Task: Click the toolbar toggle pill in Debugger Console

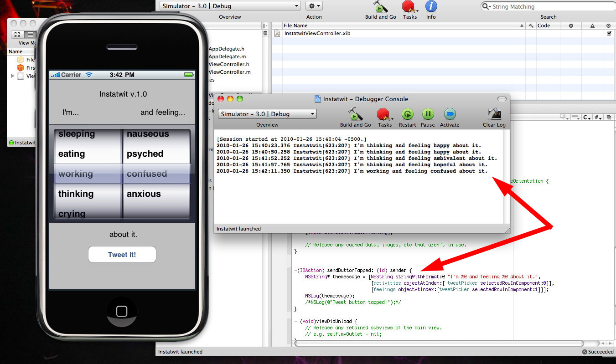Action: coord(502,99)
